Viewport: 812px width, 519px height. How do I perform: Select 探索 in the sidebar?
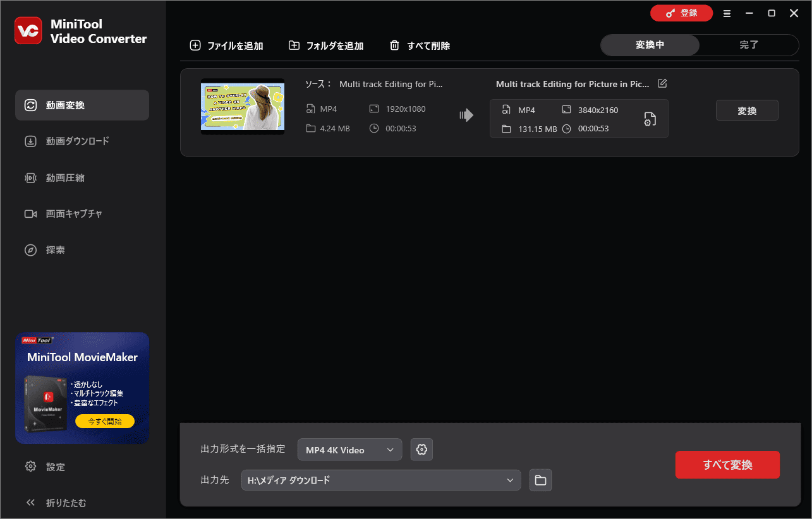pyautogui.click(x=82, y=250)
